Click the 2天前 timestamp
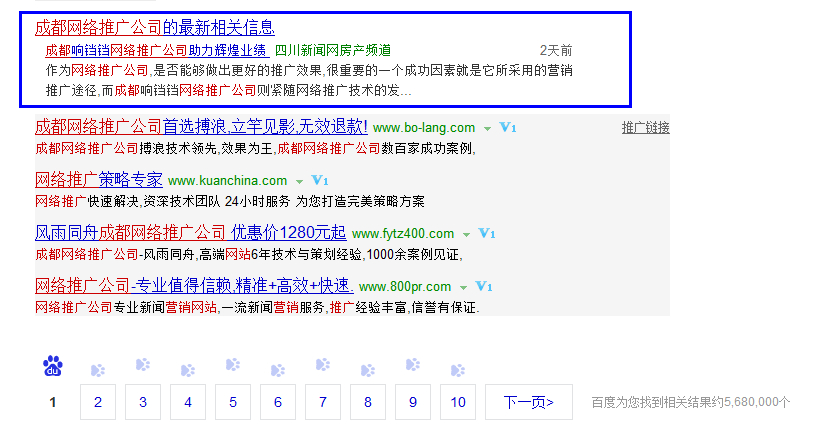816x434 pixels. [x=556, y=50]
